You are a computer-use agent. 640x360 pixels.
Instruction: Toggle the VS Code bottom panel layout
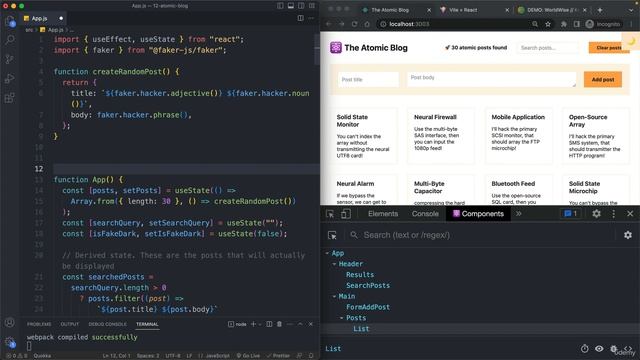(x=291, y=6)
